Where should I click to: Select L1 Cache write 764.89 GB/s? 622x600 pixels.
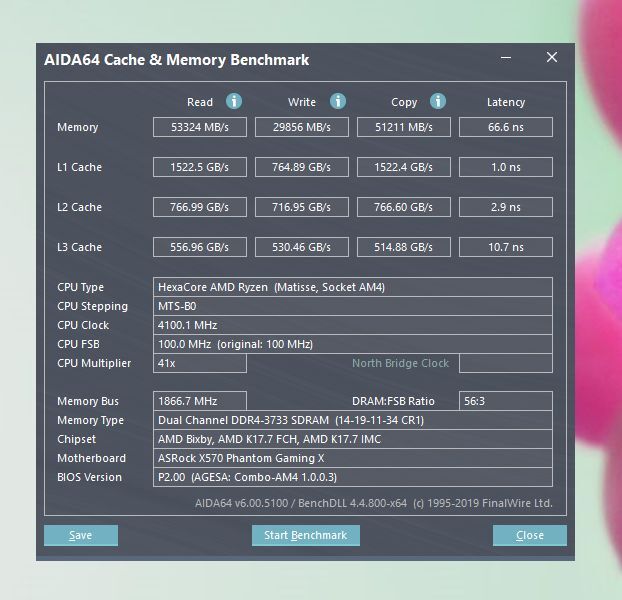pyautogui.click(x=302, y=167)
